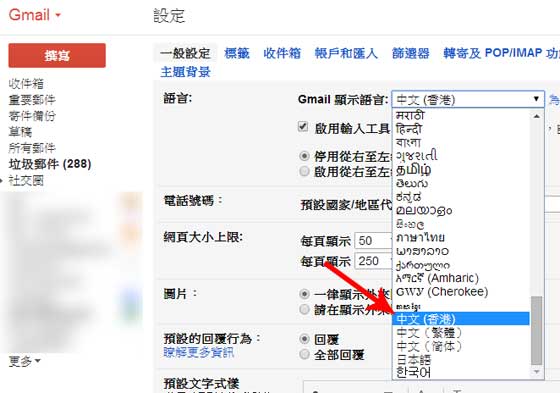The image size is (560, 393).
Task: Open 所有郵件 folder
Action: pyautogui.click(x=32, y=148)
